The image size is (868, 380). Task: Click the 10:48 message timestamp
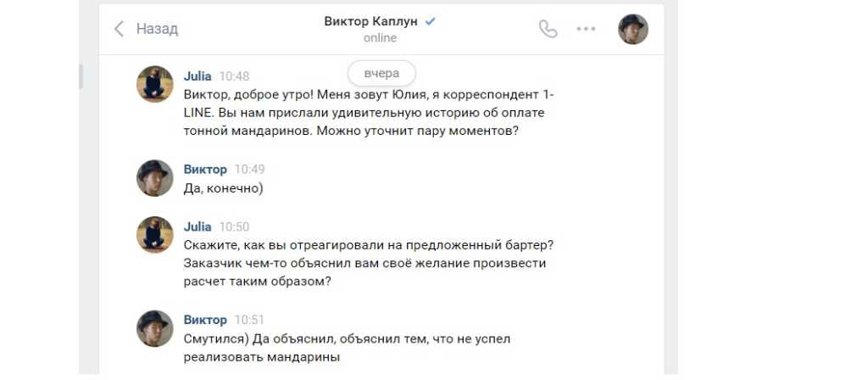(234, 76)
